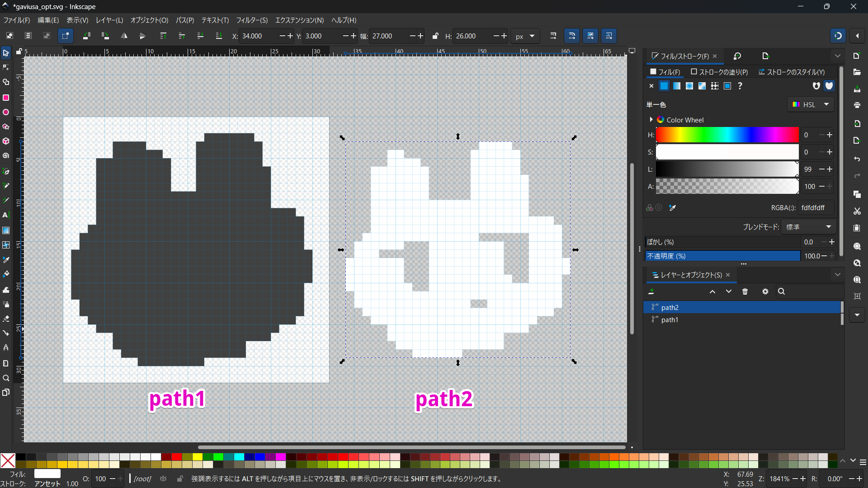Click Raise selection to top icon
868x488 pixels.
[163, 36]
